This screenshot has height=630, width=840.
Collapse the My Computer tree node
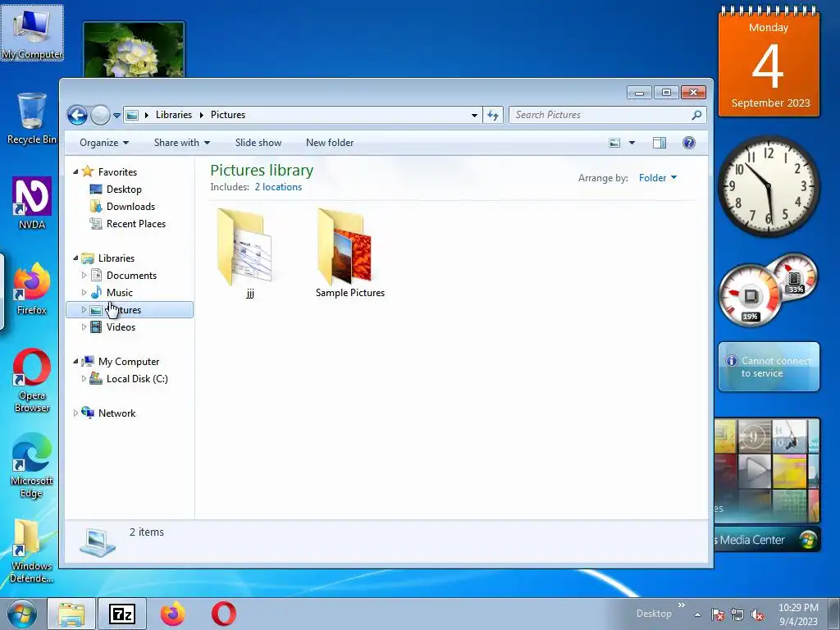75,362
